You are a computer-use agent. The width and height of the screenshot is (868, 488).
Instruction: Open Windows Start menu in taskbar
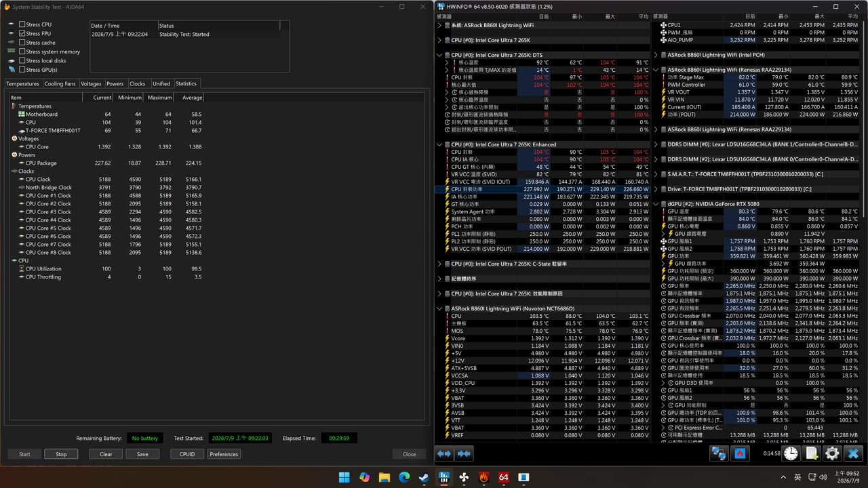(344, 477)
